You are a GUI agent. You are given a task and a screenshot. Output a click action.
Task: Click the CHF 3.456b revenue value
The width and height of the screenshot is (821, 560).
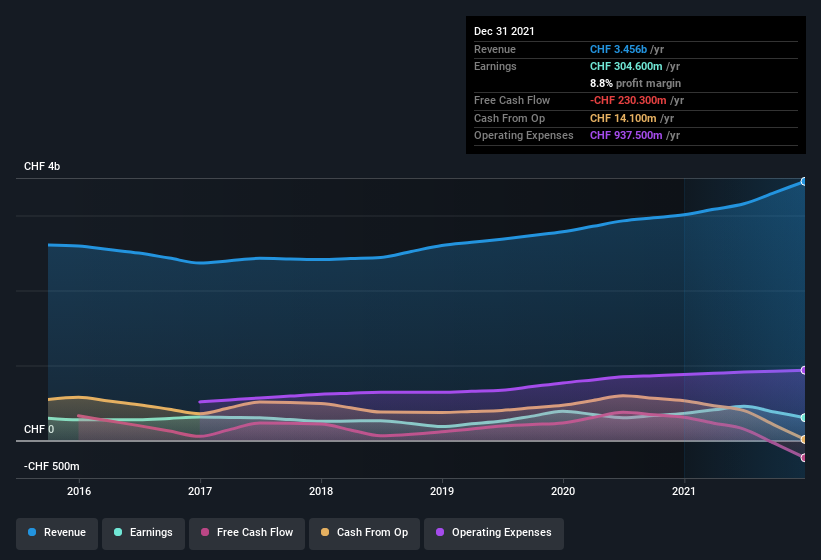click(x=618, y=49)
